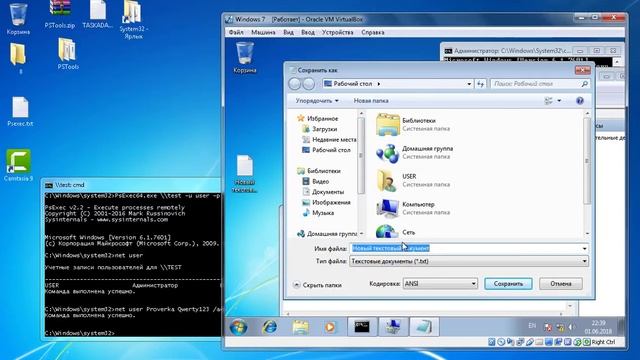Click the Отмена button
The image size is (640, 360).
coord(560,284)
